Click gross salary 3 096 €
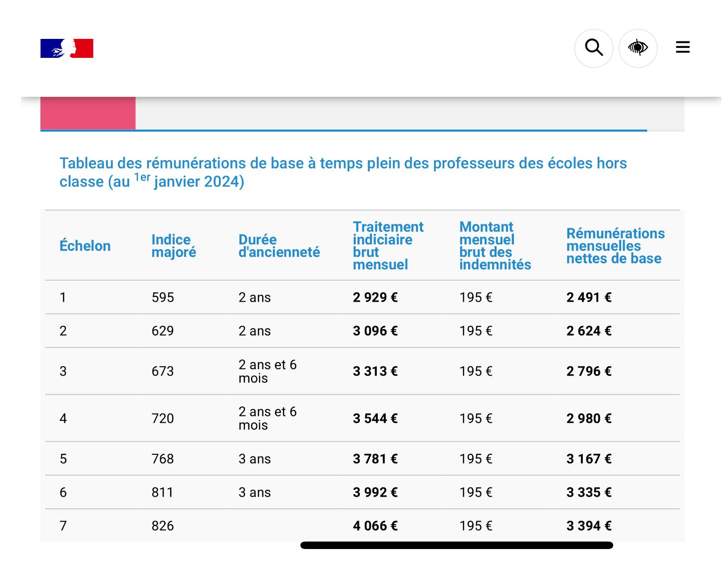This screenshot has height=561, width=728. pyautogui.click(x=375, y=331)
